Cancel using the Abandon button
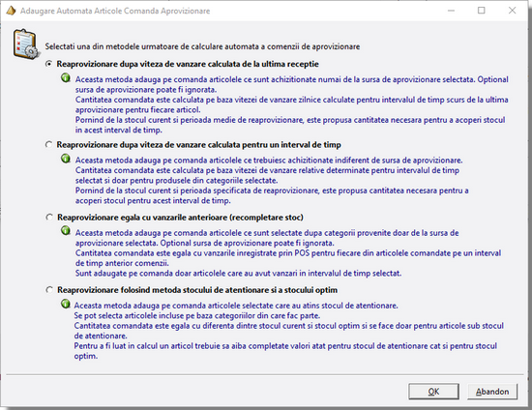Screen dimensions: 532x410 point(492,392)
